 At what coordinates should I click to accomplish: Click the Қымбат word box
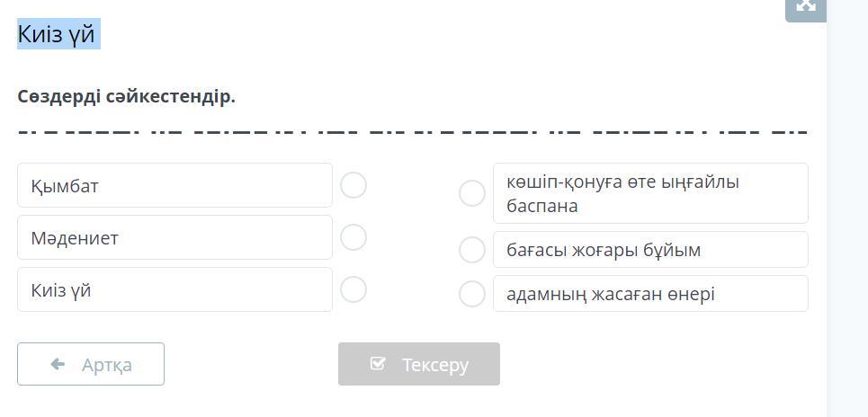pos(174,185)
